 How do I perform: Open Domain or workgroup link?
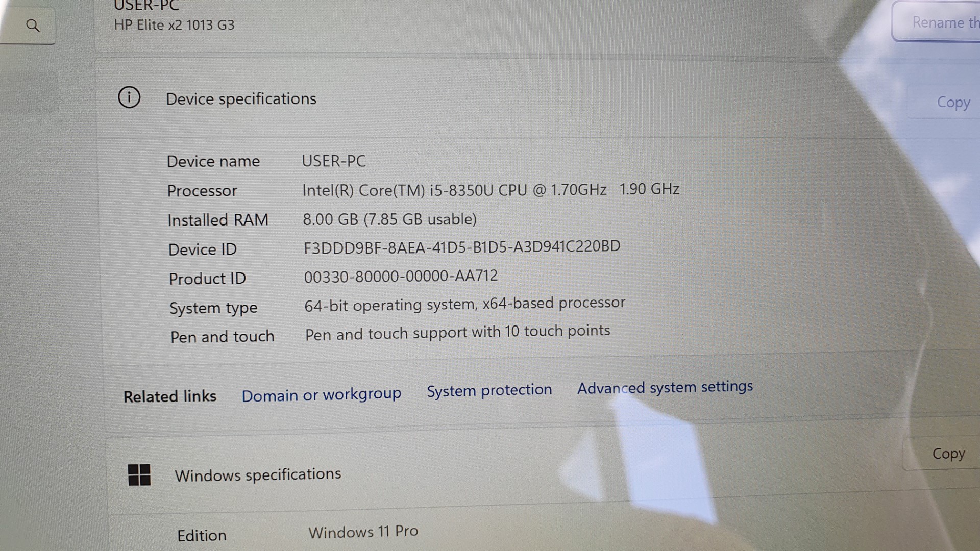pos(322,395)
